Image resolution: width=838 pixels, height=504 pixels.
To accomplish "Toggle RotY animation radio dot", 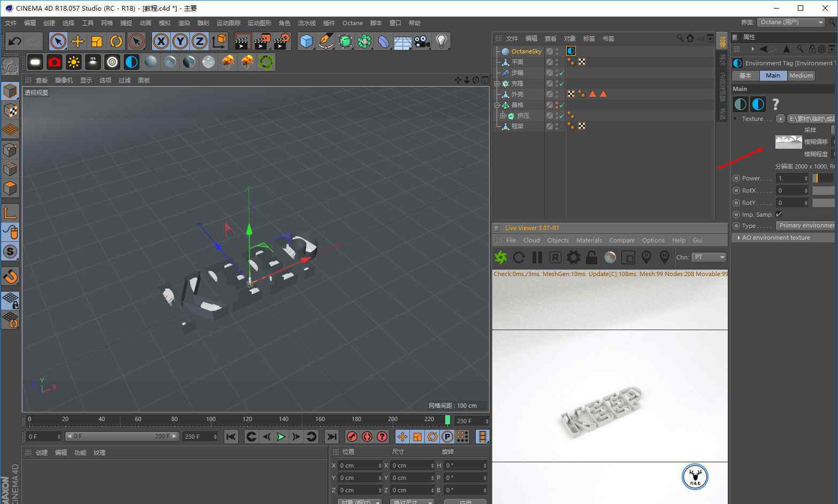I will (736, 203).
